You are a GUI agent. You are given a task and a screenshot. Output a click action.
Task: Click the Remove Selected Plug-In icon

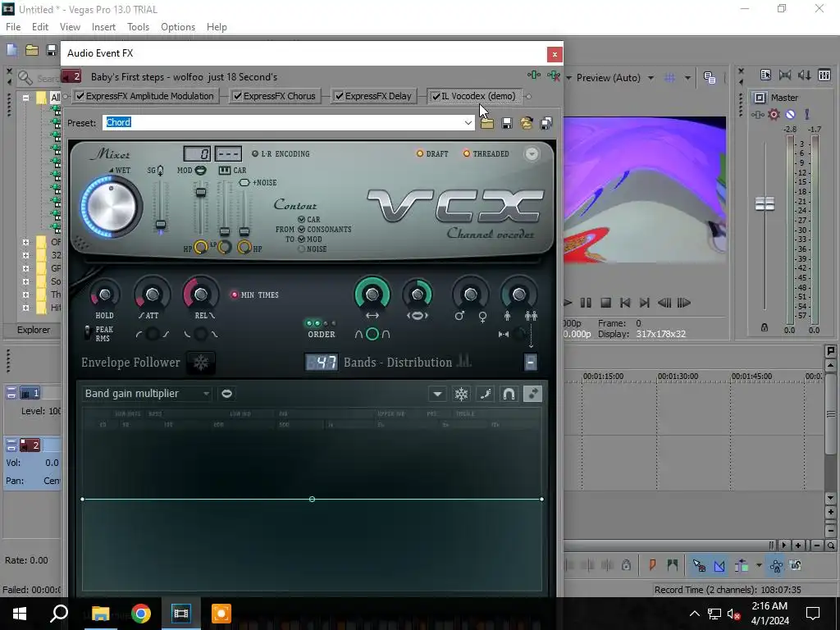(554, 75)
